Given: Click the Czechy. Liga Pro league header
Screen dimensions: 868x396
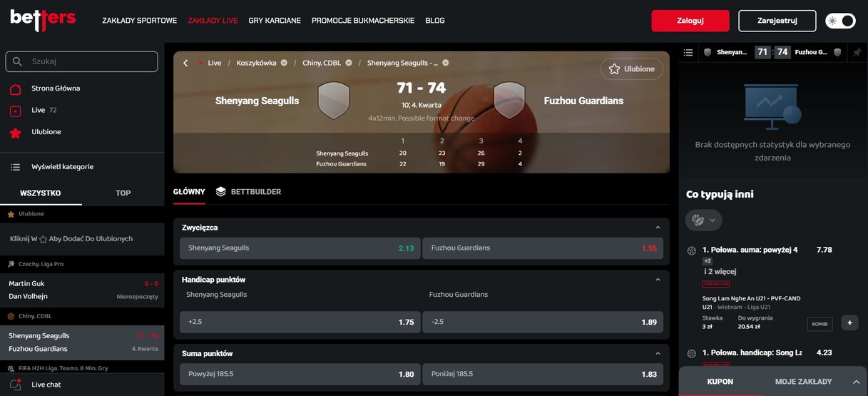Looking at the screenshot, I should [82, 264].
